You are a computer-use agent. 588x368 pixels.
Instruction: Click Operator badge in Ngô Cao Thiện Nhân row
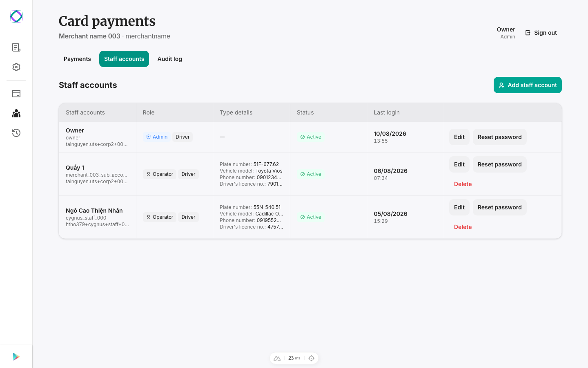(160, 217)
